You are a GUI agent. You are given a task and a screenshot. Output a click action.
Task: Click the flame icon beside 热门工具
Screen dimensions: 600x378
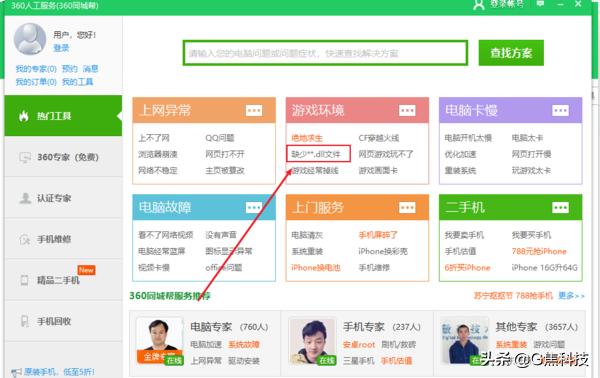click(24, 116)
